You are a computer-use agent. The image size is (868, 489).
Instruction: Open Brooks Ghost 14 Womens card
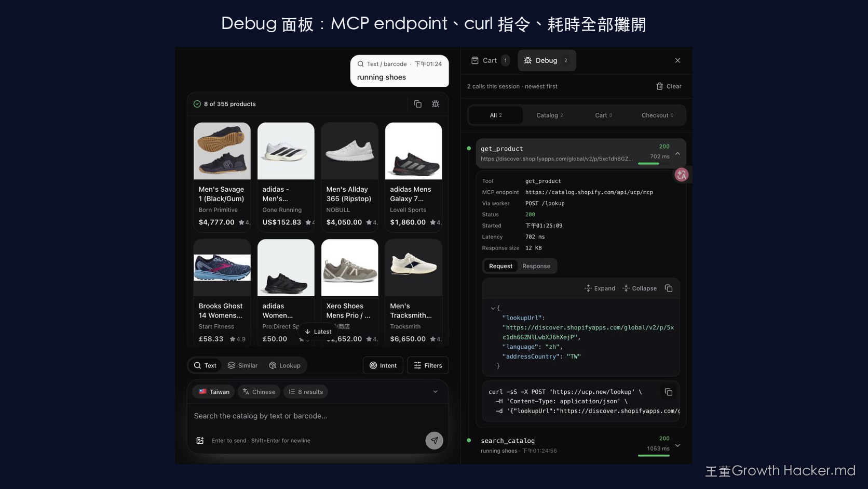click(x=222, y=293)
